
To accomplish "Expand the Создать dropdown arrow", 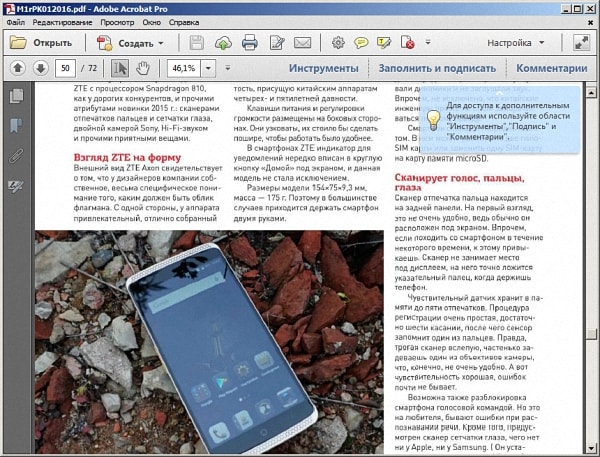I will [x=161, y=43].
